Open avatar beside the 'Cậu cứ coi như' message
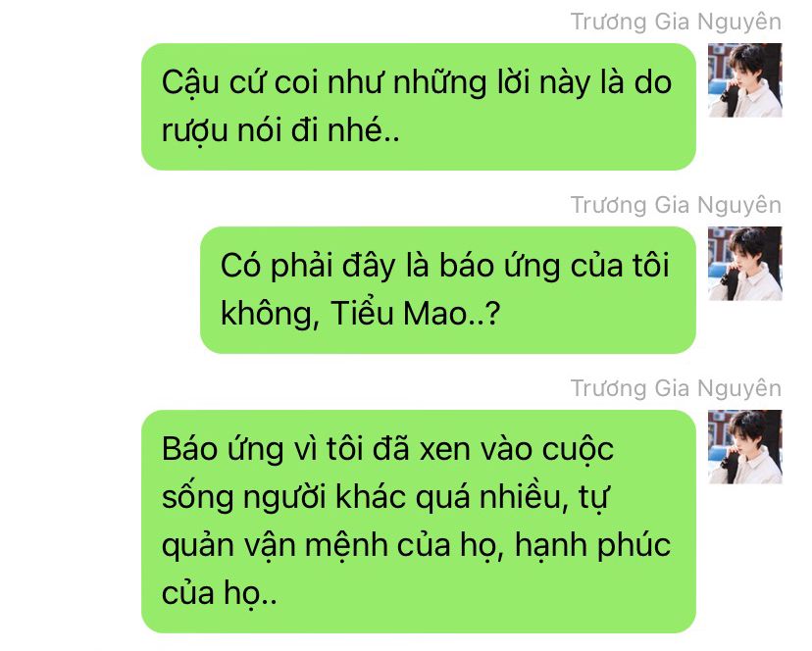812x651 pixels. 744,80
